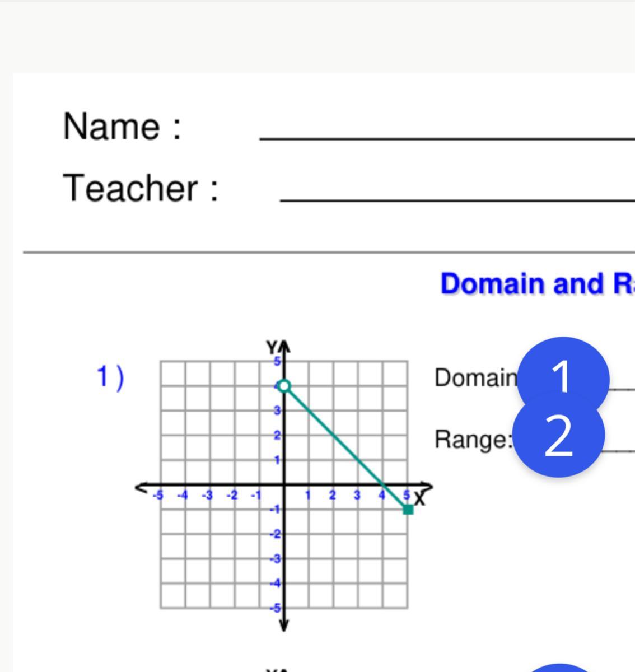Select the filled square endpoint on graph
This screenshot has width=635, height=672.
point(408,510)
